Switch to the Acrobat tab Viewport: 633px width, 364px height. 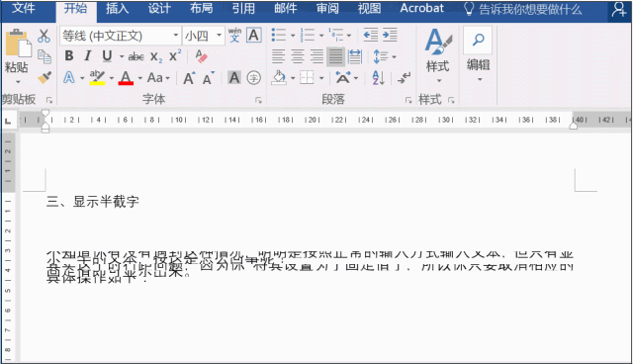[x=422, y=9]
